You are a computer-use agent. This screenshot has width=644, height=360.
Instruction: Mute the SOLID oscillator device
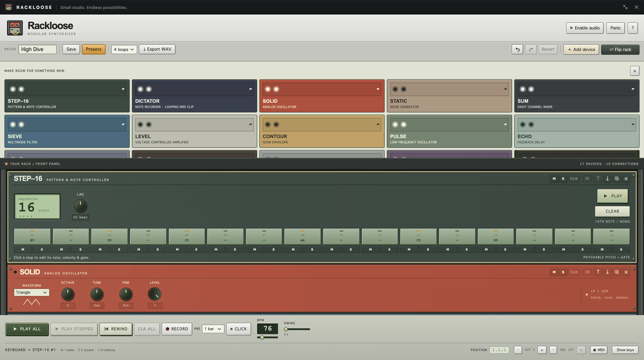pyautogui.click(x=554, y=272)
